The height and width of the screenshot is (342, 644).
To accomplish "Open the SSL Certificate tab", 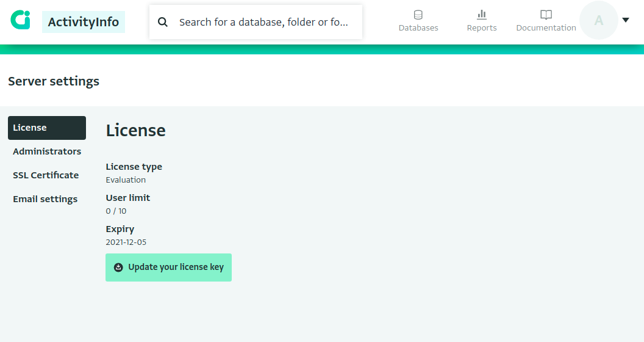I will (x=46, y=175).
